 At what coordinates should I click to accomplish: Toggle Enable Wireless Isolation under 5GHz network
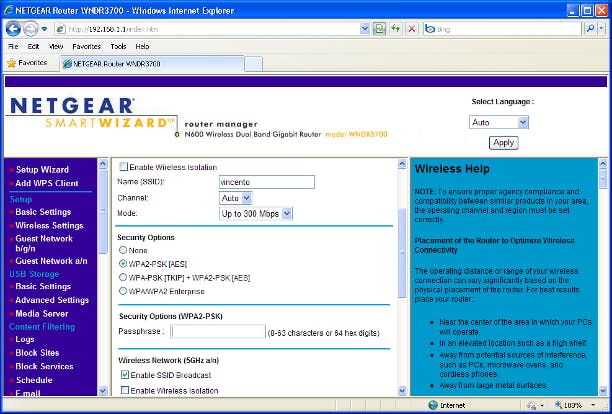tap(125, 390)
